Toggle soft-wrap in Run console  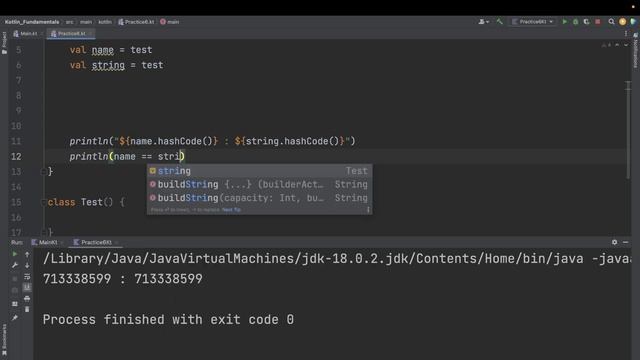click(27, 276)
